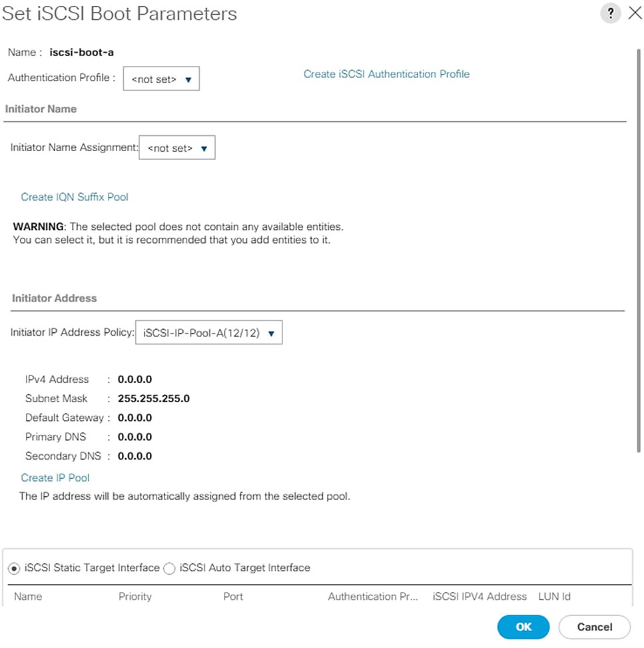
Task: Click the Authentication Pr... column header
Action: [373, 597]
